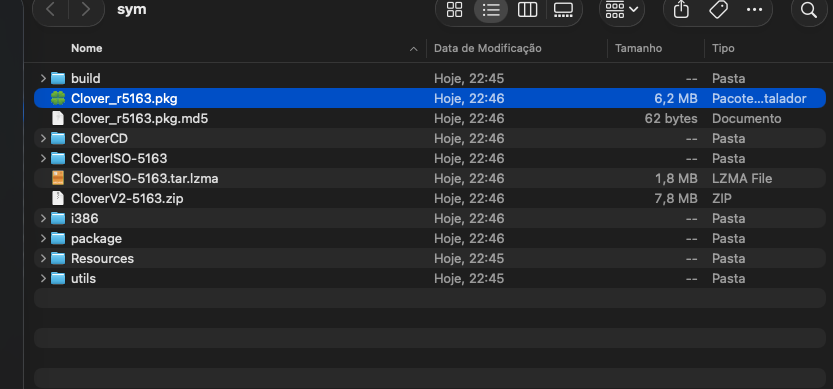Click the 7,8 MB size value
Viewport: 833px width, 389px height.
pos(676,199)
